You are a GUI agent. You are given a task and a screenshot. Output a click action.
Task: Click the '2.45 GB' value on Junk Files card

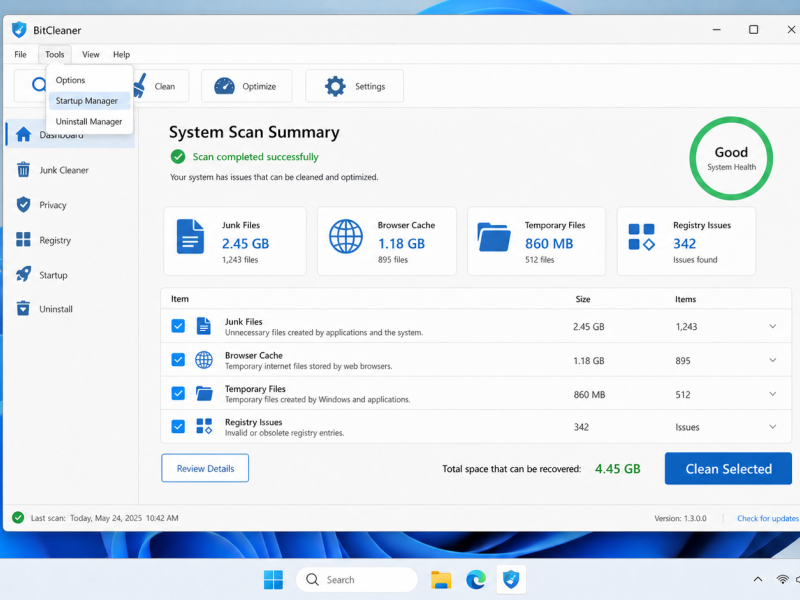tap(245, 244)
